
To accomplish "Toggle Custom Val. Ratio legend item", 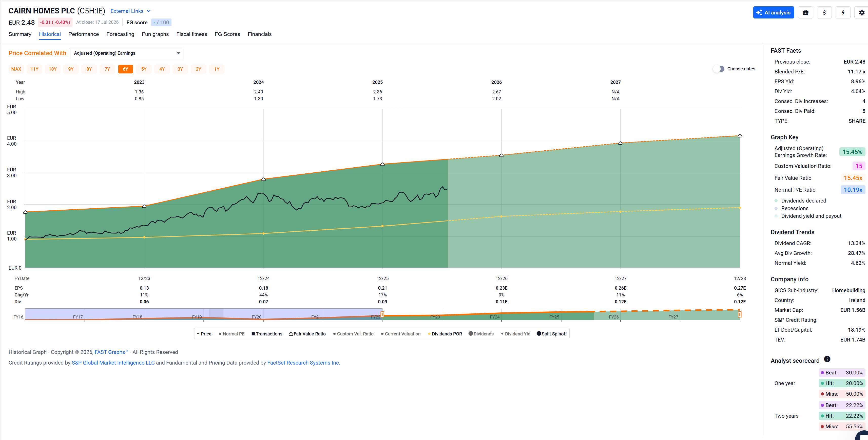I will [x=354, y=334].
